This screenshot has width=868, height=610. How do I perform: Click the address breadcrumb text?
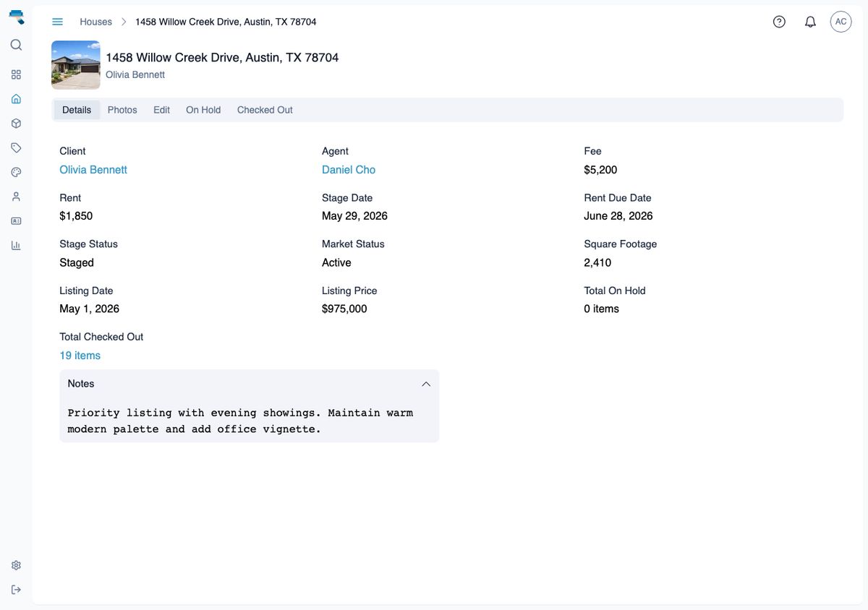[x=226, y=22]
